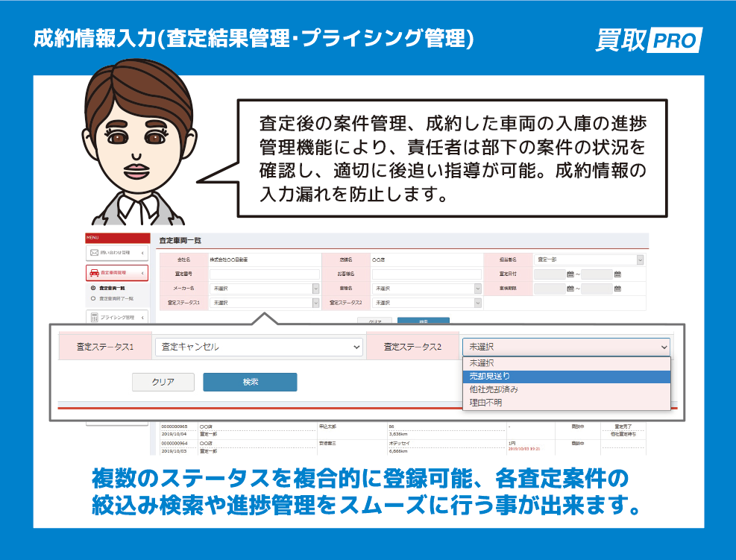Click the car icon next to 査定車両管理

pos(95,273)
